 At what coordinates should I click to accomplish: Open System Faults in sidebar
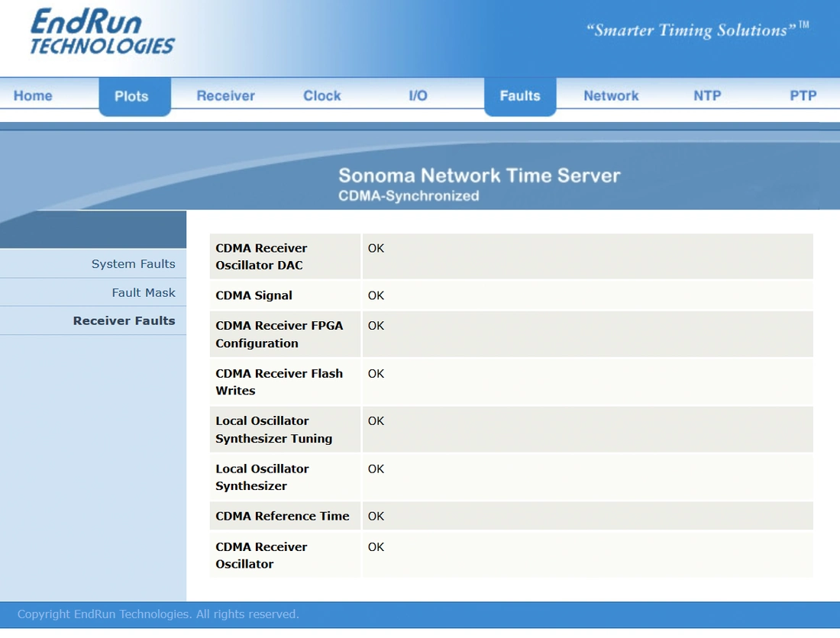coord(134,264)
